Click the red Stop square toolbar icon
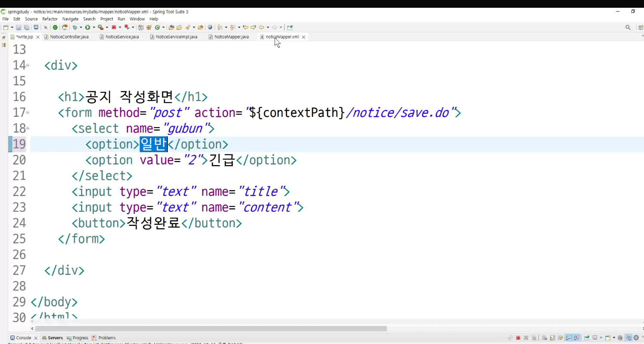644x344 pixels. (114, 27)
